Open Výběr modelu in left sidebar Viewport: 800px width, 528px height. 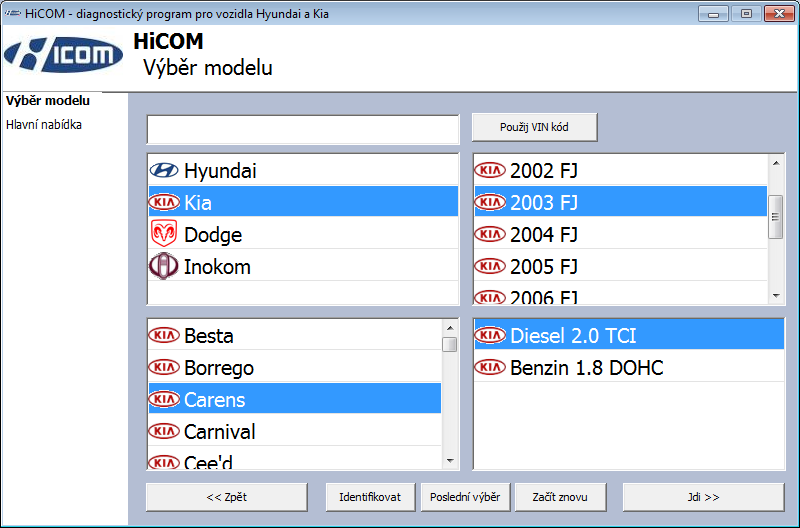pyautogui.click(x=48, y=100)
